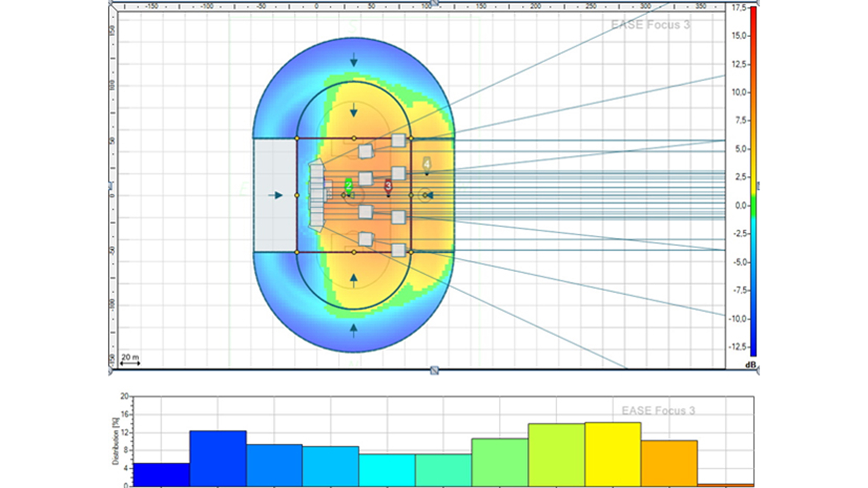
Task: Select the gray stage area with right arrow
Action: click(x=275, y=195)
